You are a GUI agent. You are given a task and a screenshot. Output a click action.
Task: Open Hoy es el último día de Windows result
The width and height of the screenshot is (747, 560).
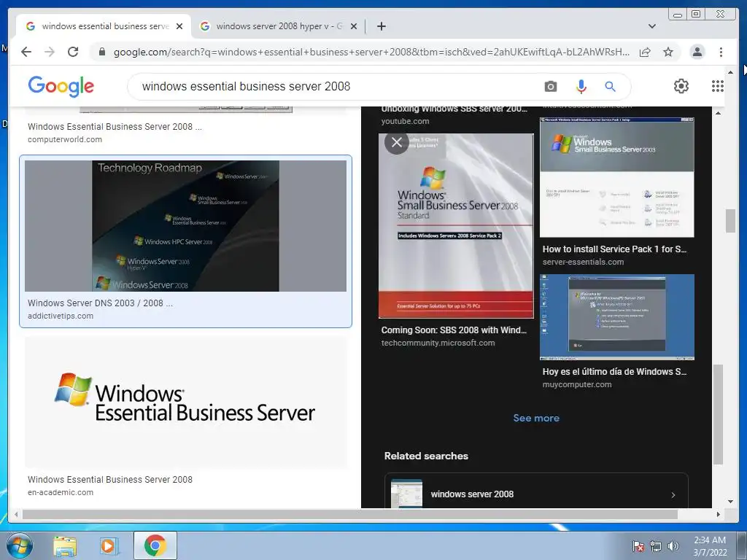pyautogui.click(x=614, y=372)
